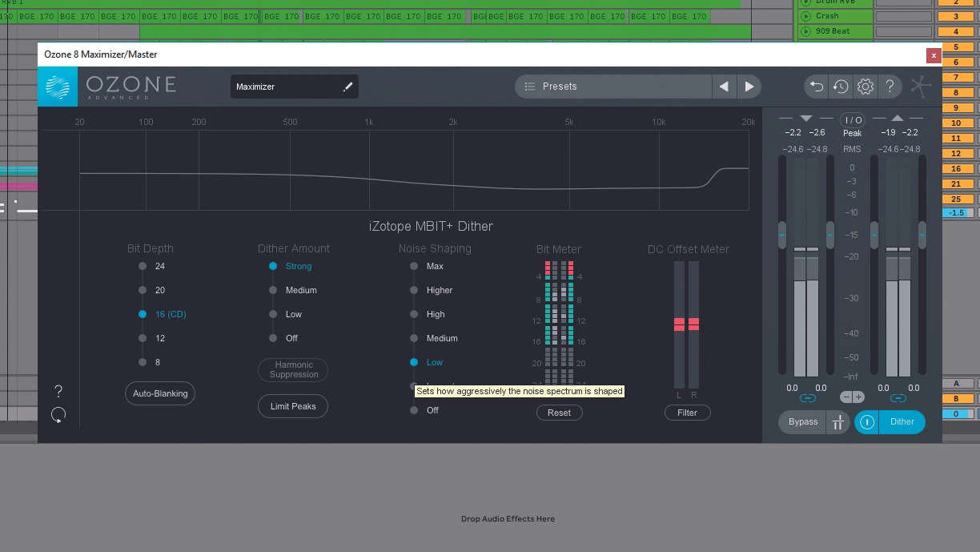Click track number 16 in Ableton
This screenshot has width=980, height=552.
956,169
